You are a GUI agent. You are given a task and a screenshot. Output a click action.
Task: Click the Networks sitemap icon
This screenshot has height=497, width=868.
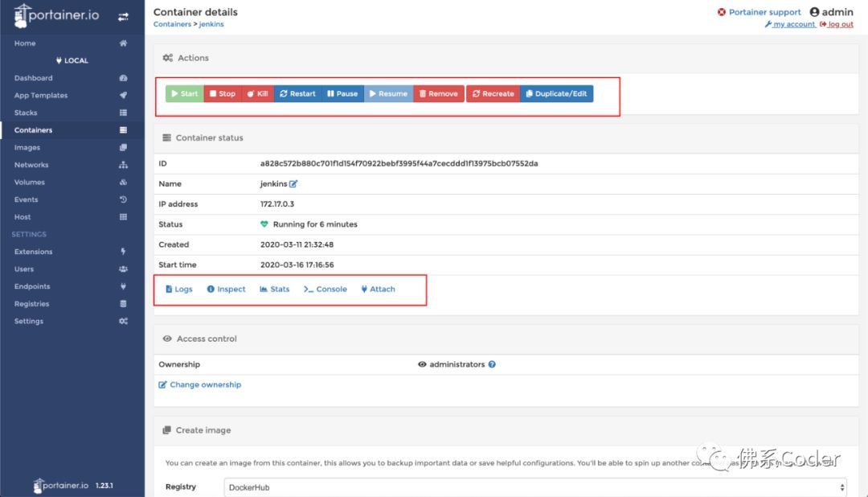[x=123, y=165]
